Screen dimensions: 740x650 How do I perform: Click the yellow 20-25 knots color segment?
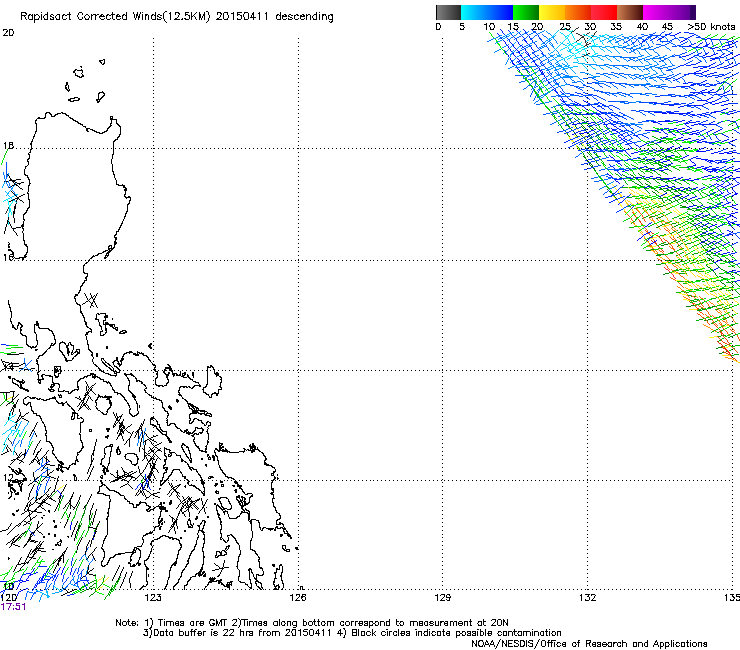point(552,12)
